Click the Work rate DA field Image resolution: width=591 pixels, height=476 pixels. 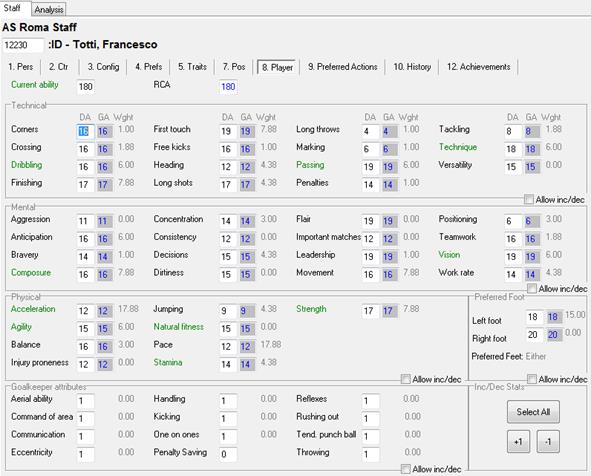coord(513,275)
